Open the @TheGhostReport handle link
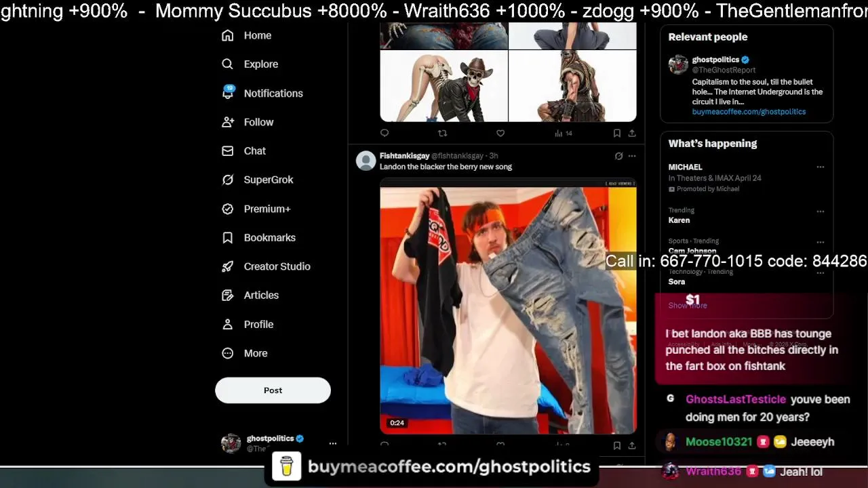Screen dimensions: 868x488 724,70
